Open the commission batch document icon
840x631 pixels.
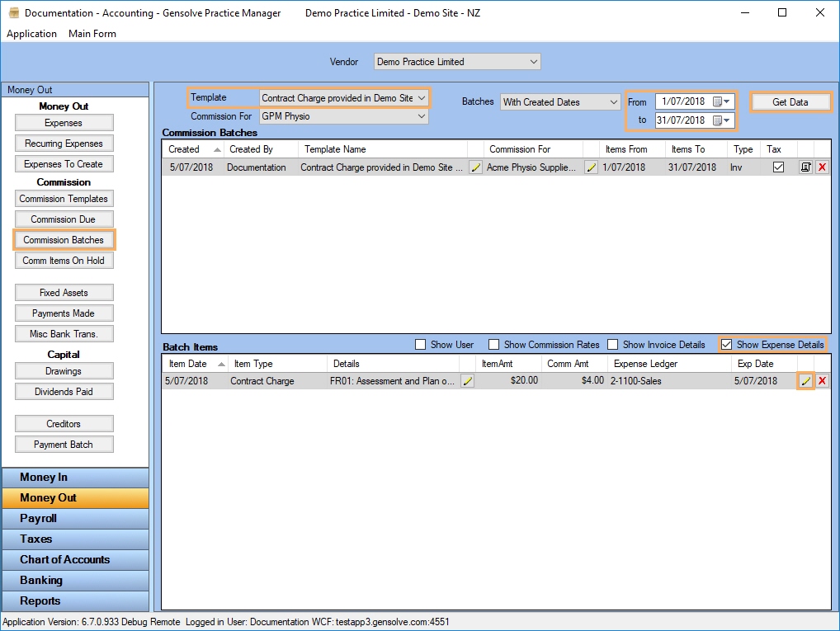pos(805,167)
